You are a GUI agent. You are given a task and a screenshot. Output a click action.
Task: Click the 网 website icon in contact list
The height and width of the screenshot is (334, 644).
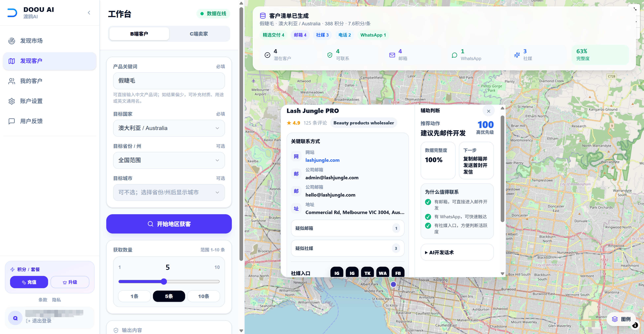[296, 157]
